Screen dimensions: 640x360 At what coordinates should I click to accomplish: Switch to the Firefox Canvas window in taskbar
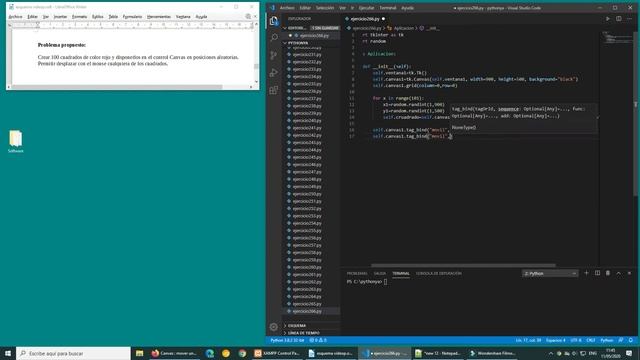tap(174, 353)
